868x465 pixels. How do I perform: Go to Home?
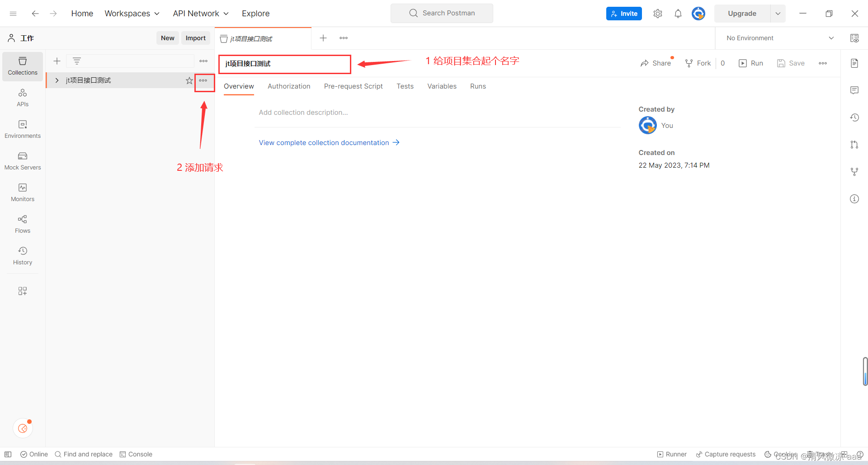[82, 14]
